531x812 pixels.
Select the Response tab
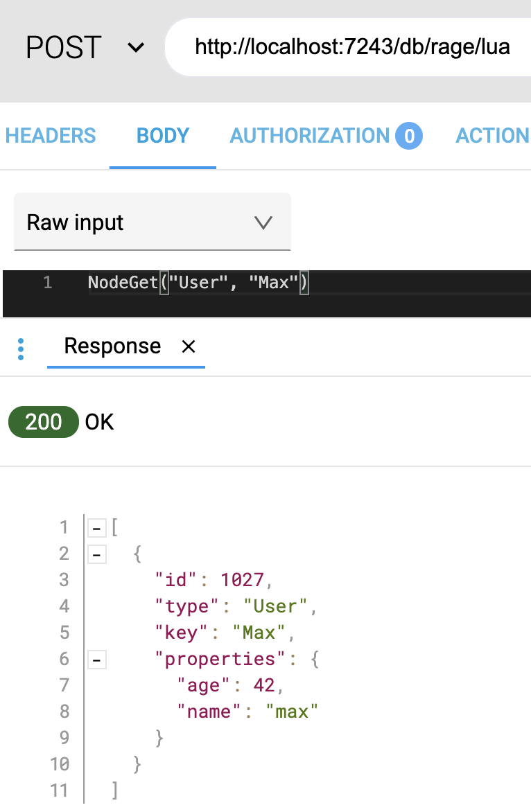click(x=112, y=346)
